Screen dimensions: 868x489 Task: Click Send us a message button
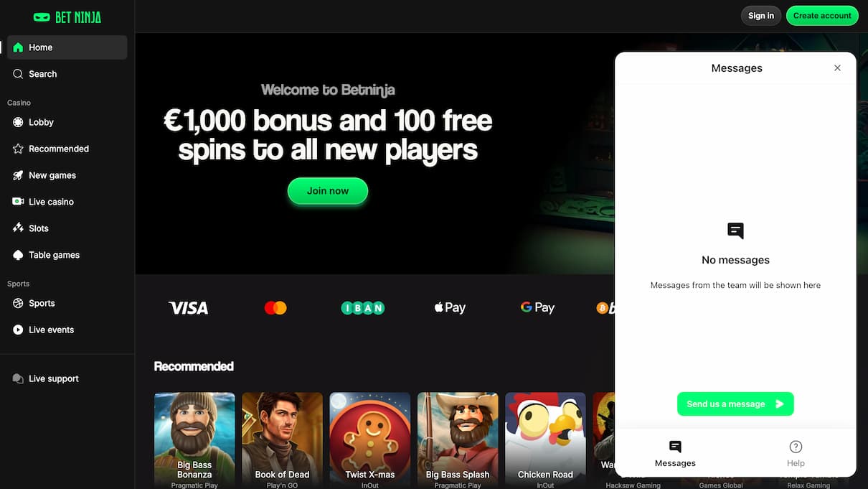[735, 404]
